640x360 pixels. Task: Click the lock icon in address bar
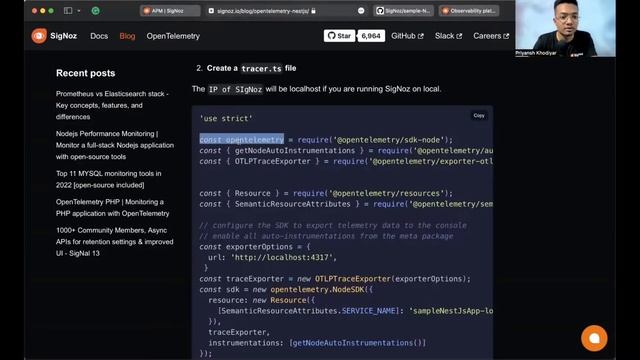[313, 11]
